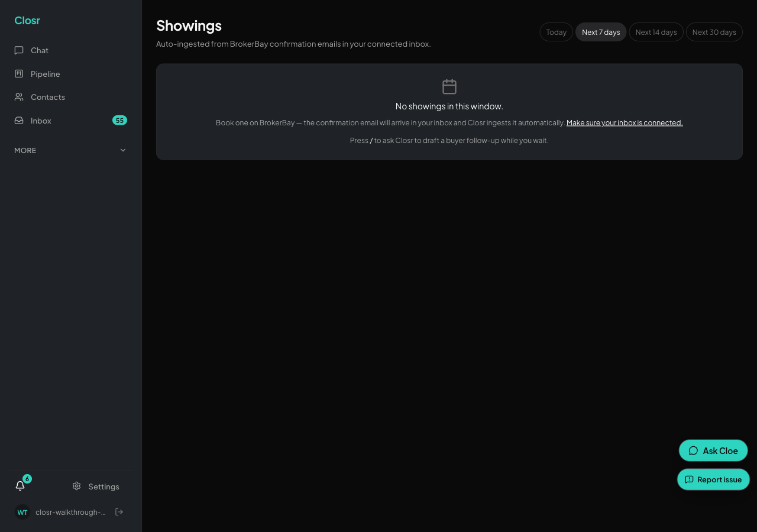Screen dimensions: 757x532
Task: Open the Ask Cloe assistant button
Action: coord(713,450)
